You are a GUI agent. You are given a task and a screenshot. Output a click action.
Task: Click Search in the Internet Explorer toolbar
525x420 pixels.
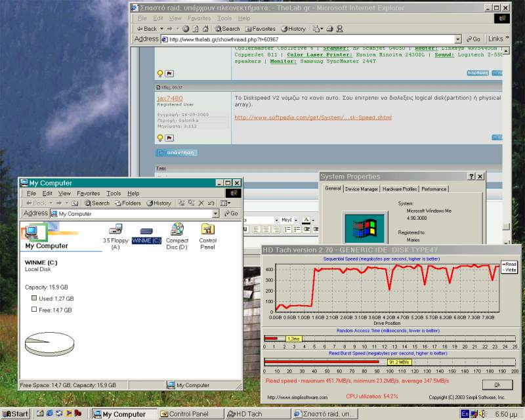click(x=227, y=29)
